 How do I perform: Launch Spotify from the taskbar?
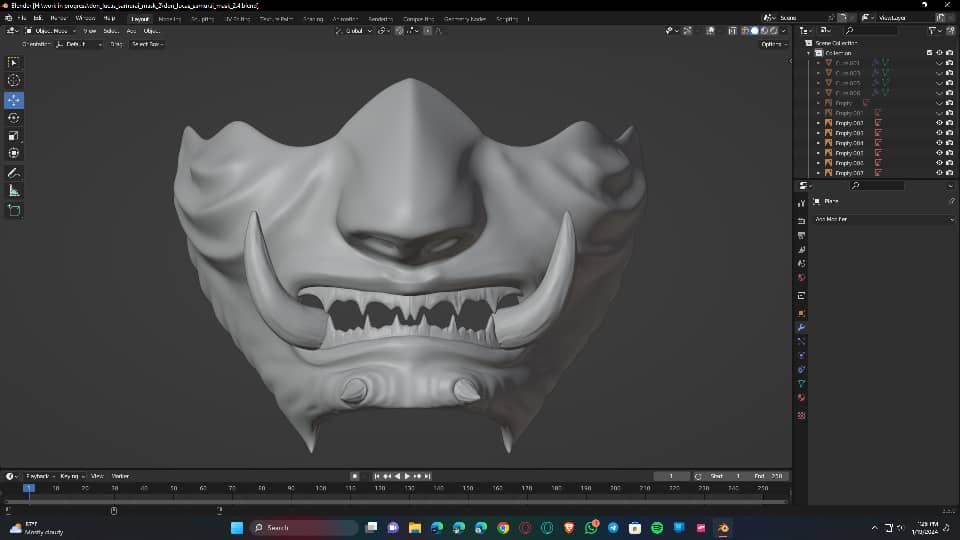point(657,528)
